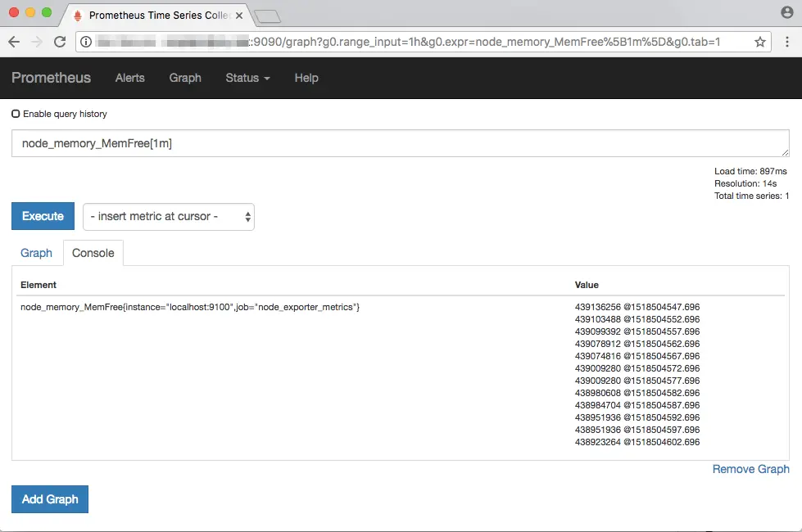Reload the page with refresh icon
The height and width of the screenshot is (532, 802).
[x=60, y=42]
